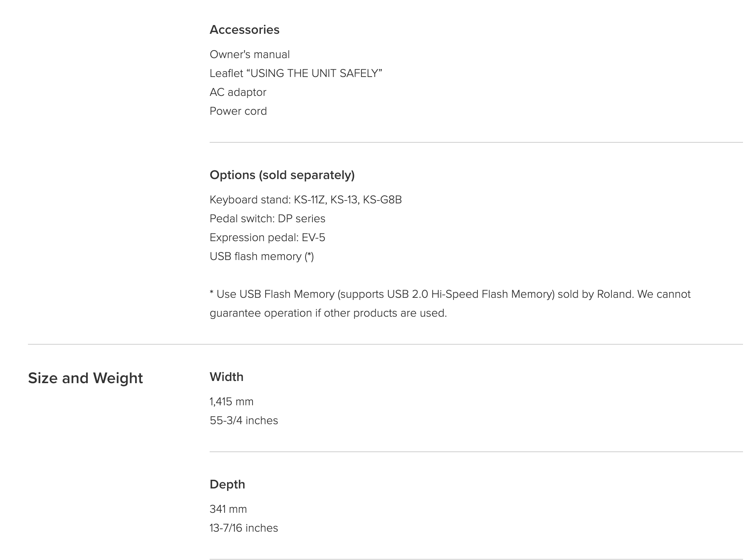Click the USB flash memory (*) entry

click(x=262, y=256)
